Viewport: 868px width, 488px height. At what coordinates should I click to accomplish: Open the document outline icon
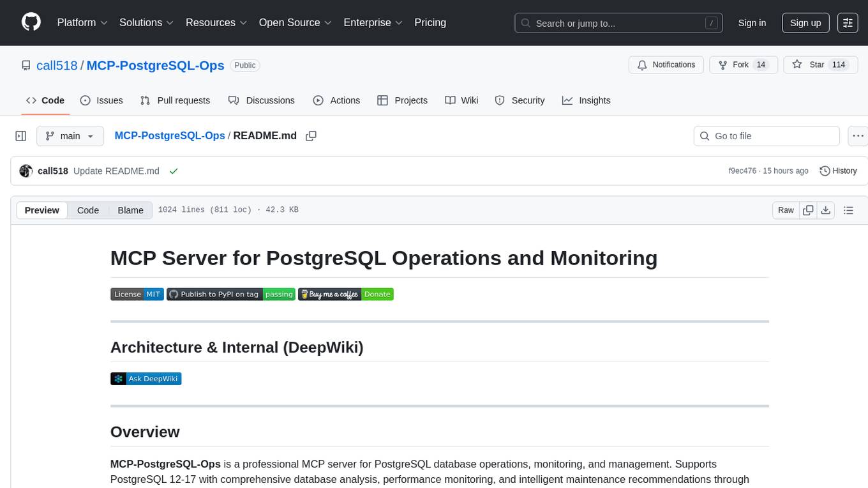[849, 210]
